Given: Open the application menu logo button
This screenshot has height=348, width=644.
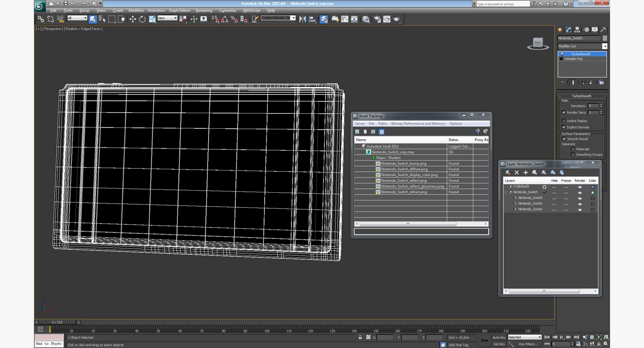Looking at the screenshot, I should [40, 6].
